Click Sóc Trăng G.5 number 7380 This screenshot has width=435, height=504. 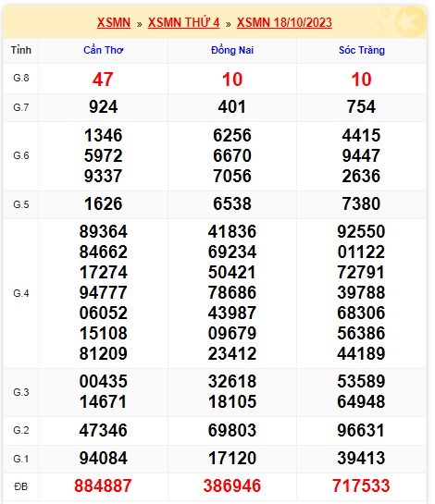tap(361, 203)
